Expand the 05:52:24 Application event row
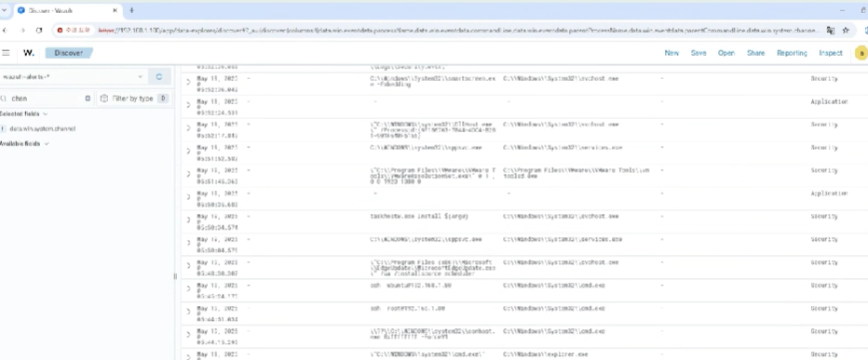This screenshot has height=360, width=868. tap(188, 105)
